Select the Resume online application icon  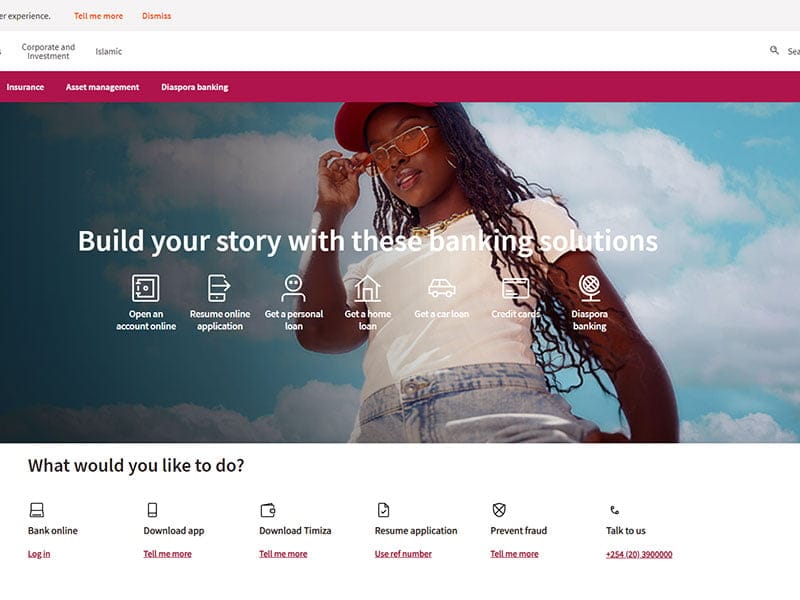(219, 288)
